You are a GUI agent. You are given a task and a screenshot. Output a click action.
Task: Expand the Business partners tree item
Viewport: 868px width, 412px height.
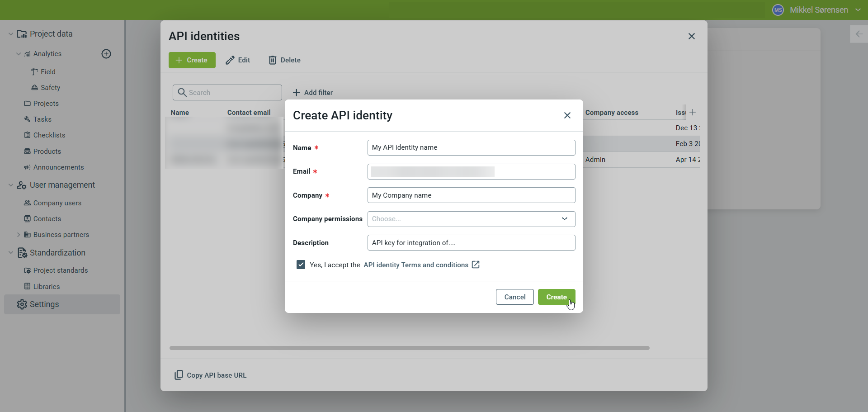tap(19, 235)
